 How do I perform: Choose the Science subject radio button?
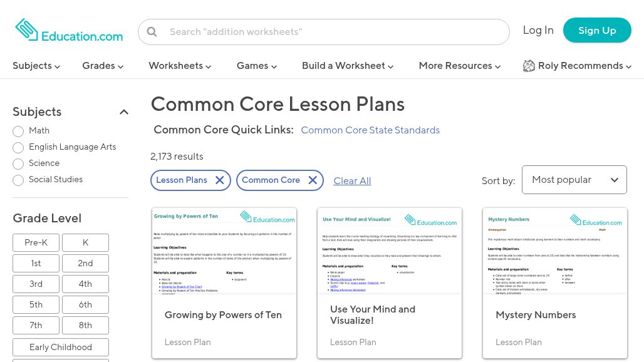click(x=18, y=164)
